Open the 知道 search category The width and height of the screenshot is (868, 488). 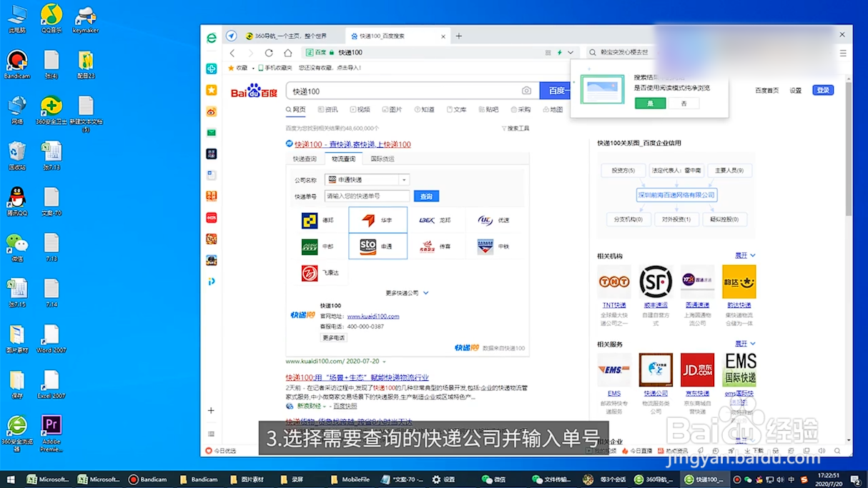point(425,109)
